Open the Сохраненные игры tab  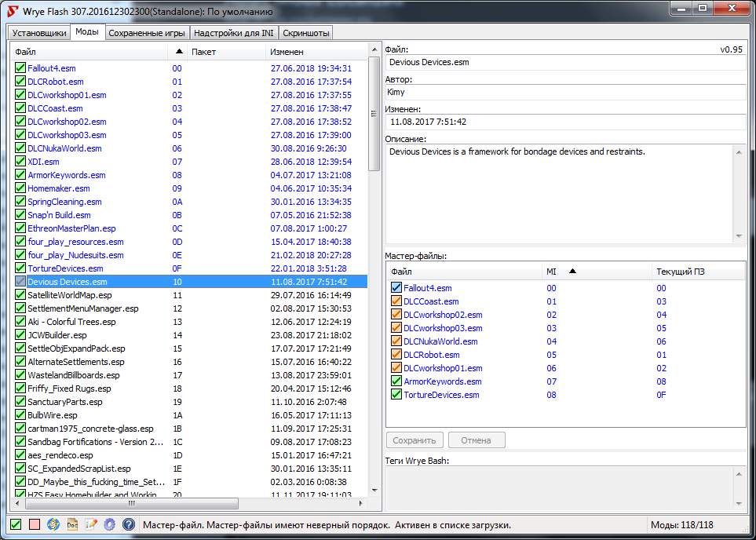(147, 33)
